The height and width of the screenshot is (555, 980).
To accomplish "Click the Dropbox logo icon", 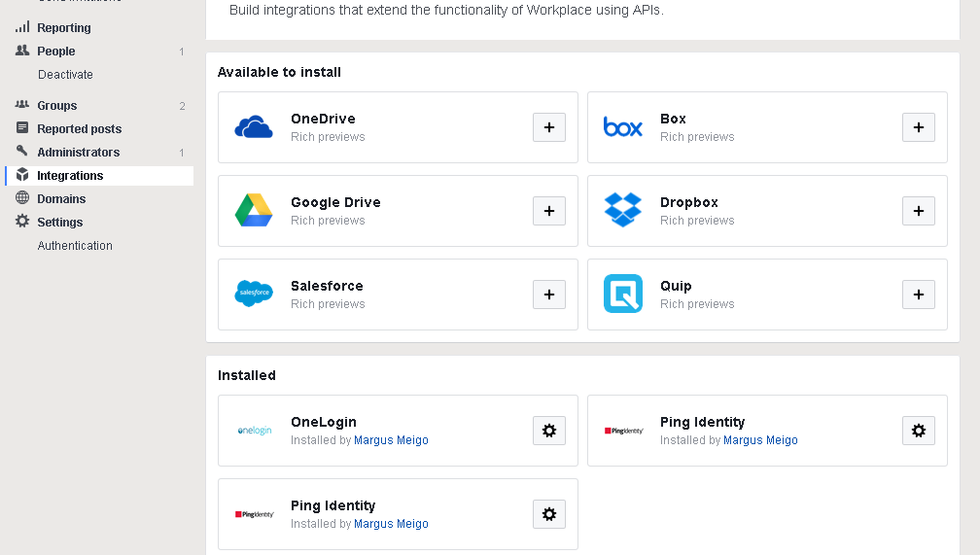I will click(x=623, y=210).
